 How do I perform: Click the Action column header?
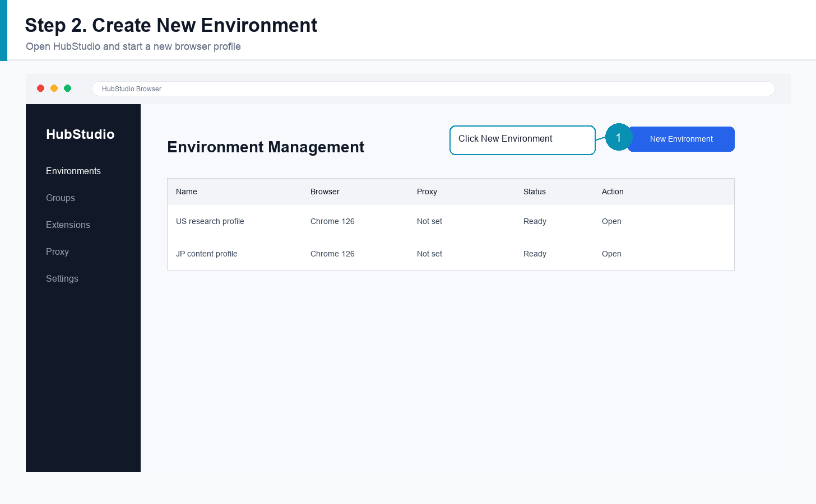tap(613, 192)
